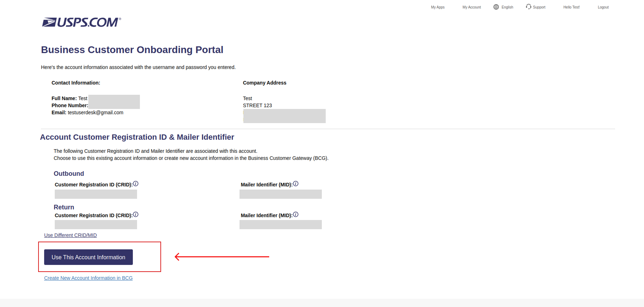This screenshot has width=644, height=307.
Task: Click Account Customer Registration ID & Mailer Identifier heading
Action: [137, 137]
